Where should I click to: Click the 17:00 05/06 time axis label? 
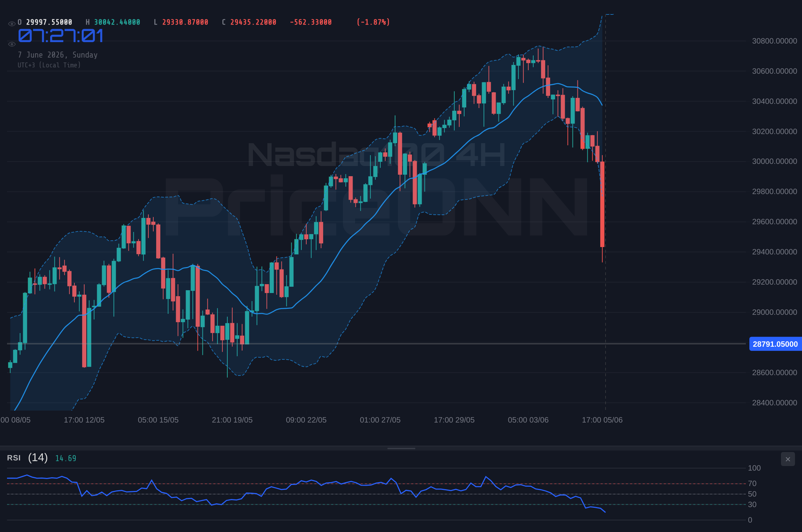tap(602, 420)
